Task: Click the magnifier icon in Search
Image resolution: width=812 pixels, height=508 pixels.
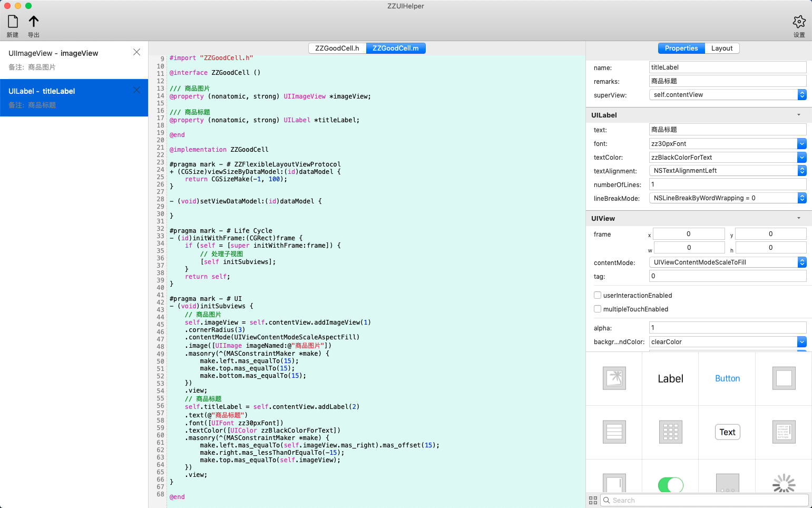Action: pos(606,501)
